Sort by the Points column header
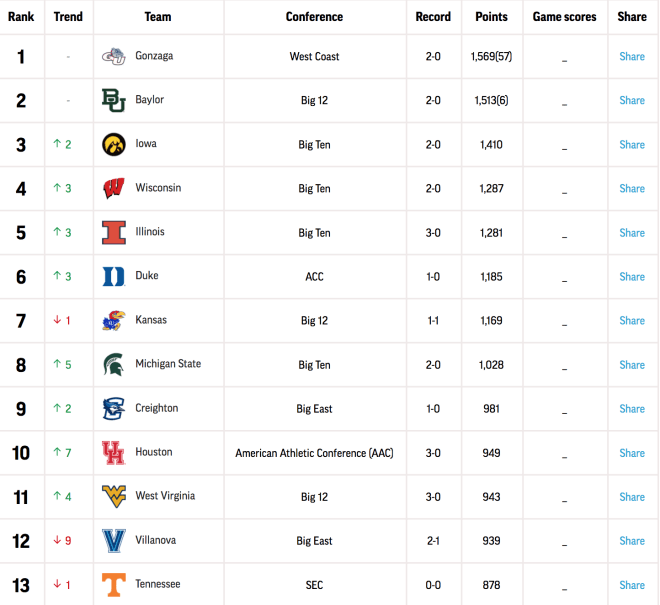 (x=491, y=17)
